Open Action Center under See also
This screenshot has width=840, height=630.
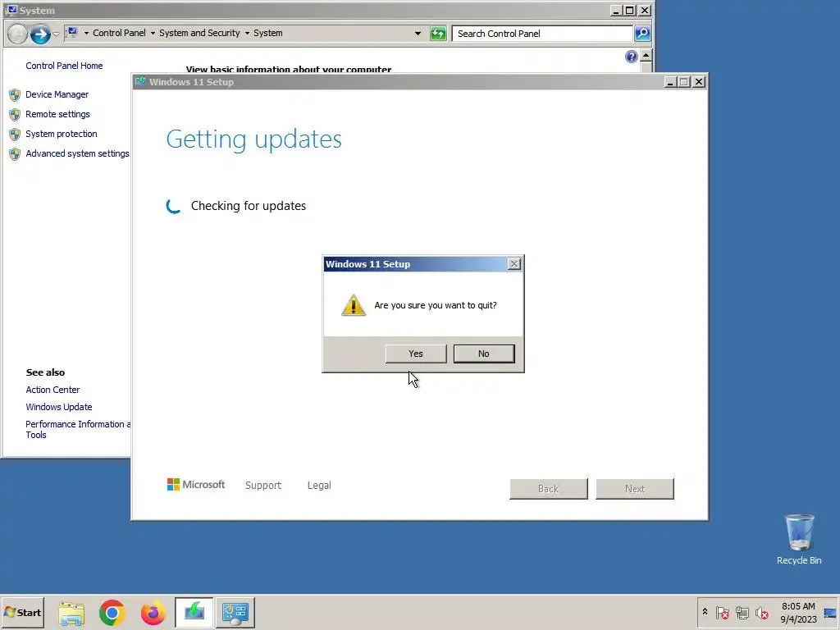[52, 390]
